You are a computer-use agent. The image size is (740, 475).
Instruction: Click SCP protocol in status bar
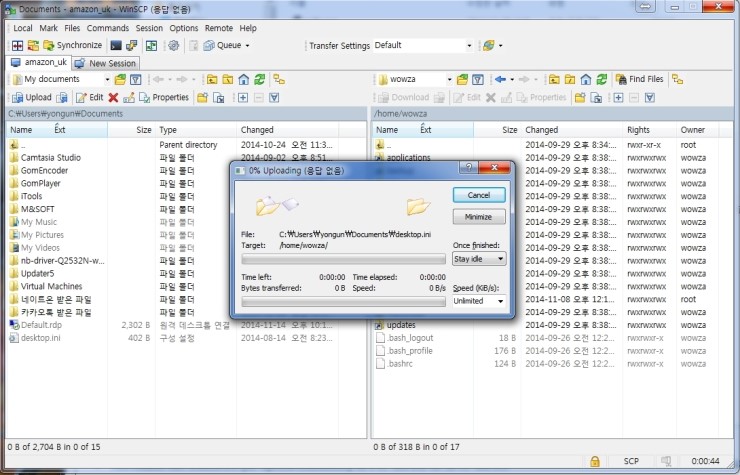[631, 461]
